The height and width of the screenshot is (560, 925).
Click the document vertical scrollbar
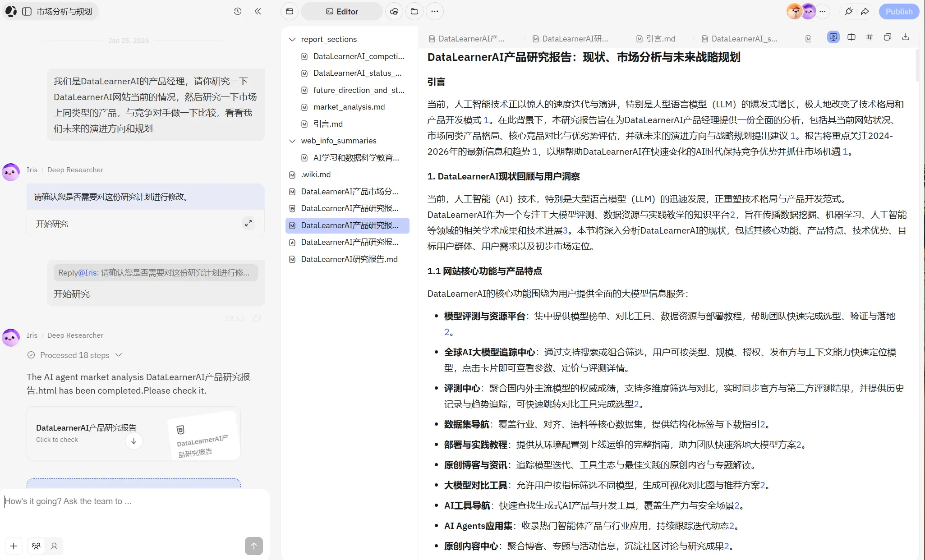click(917, 65)
